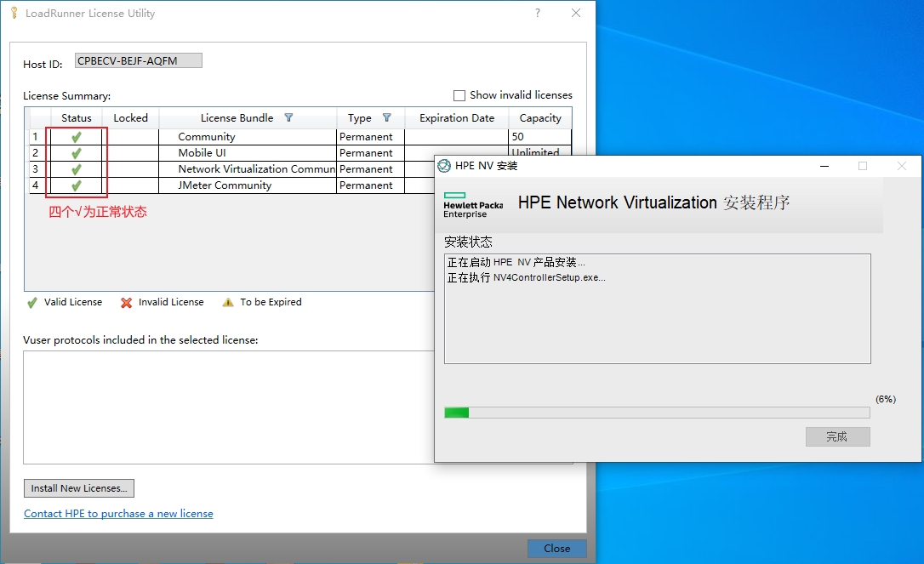This screenshot has height=564, width=924.
Task: Click Permanent in the JMeter Community row
Action: click(366, 185)
